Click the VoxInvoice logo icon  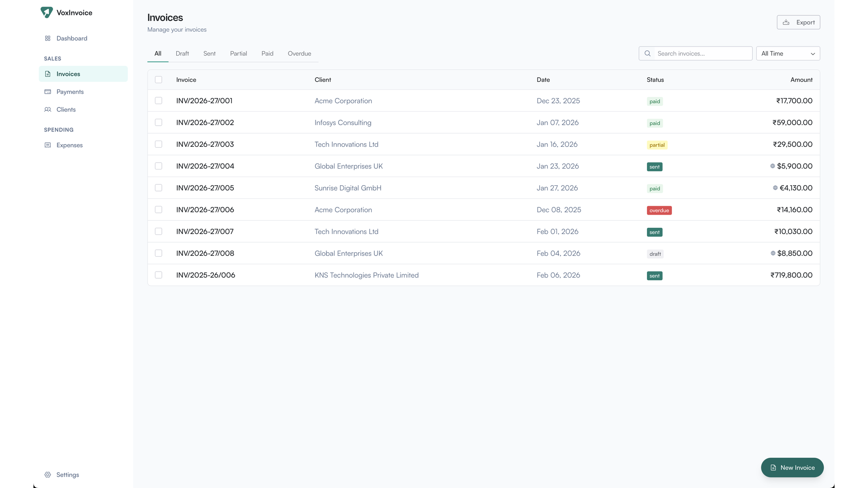(47, 12)
